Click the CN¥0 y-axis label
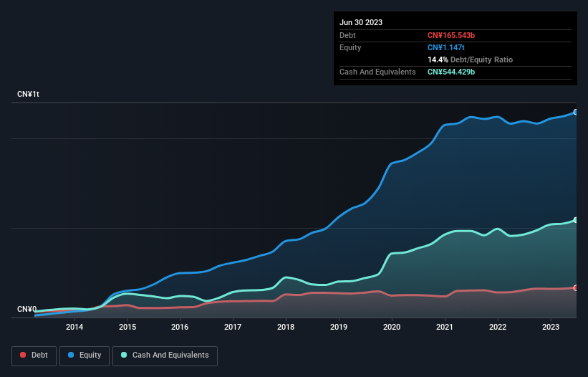Screen dimensions: 588x377 click(26, 309)
